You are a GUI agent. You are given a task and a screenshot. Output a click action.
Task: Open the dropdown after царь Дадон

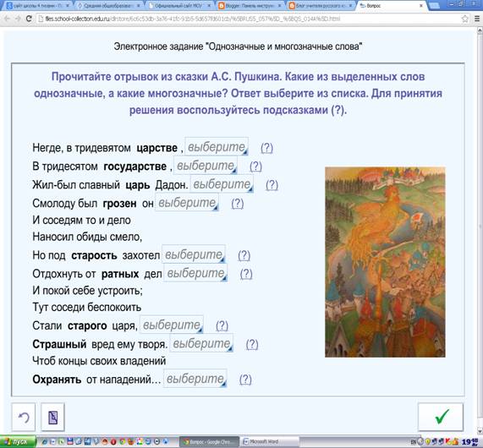point(222,184)
